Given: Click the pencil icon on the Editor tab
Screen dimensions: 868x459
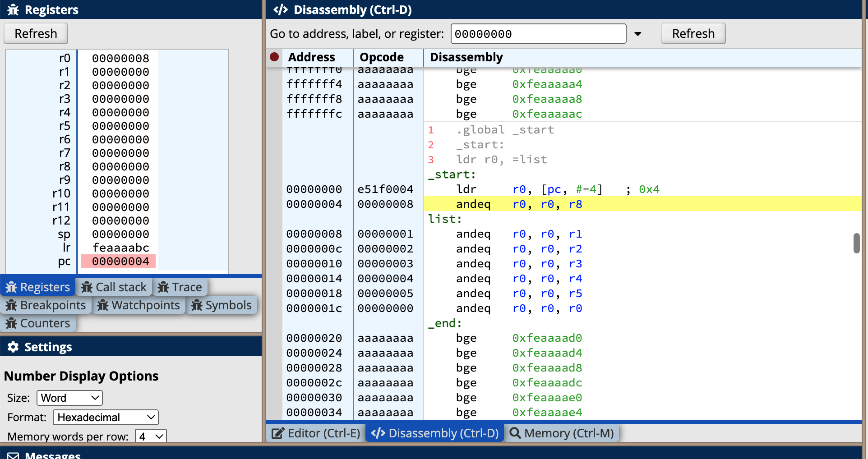Looking at the screenshot, I should [x=277, y=433].
